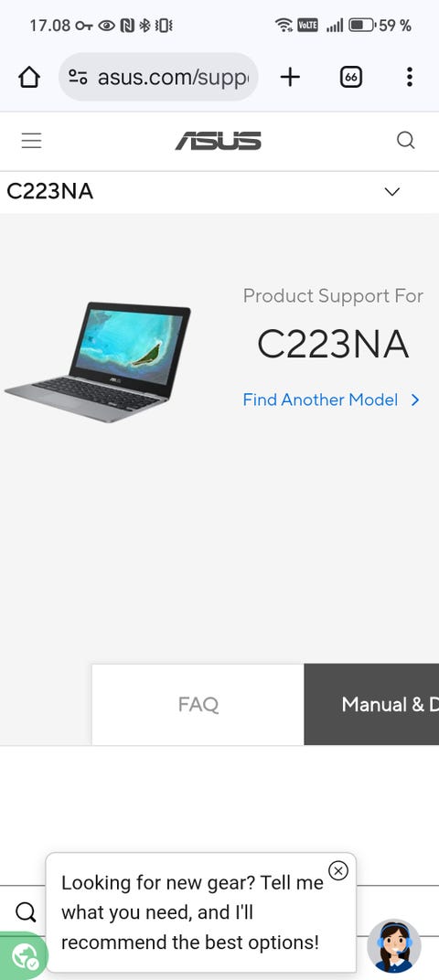Close the new gear recommendation popup
The height and width of the screenshot is (980, 439).
338,870
